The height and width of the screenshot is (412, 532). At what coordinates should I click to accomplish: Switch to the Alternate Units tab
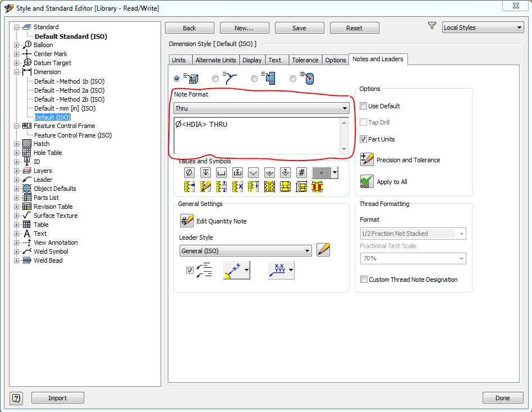pos(216,59)
